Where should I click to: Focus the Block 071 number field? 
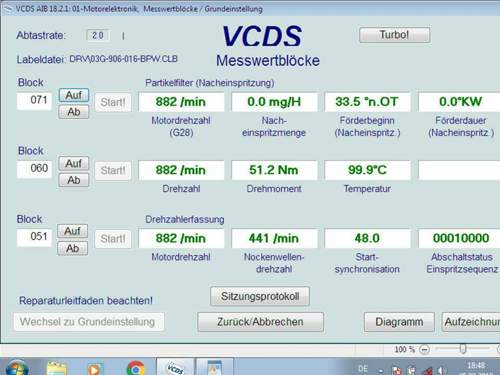(34, 100)
